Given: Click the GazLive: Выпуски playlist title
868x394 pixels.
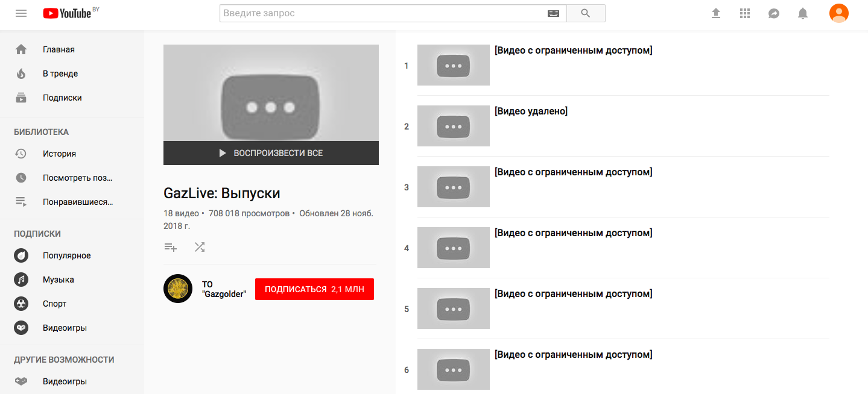Looking at the screenshot, I should coord(222,193).
